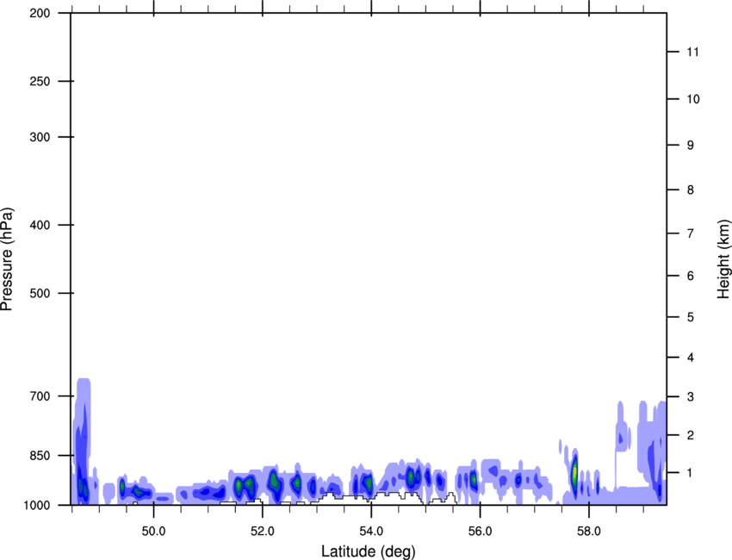Click pressure tick label '1000'
This screenshot has width=732, height=560.
[x=36, y=505]
